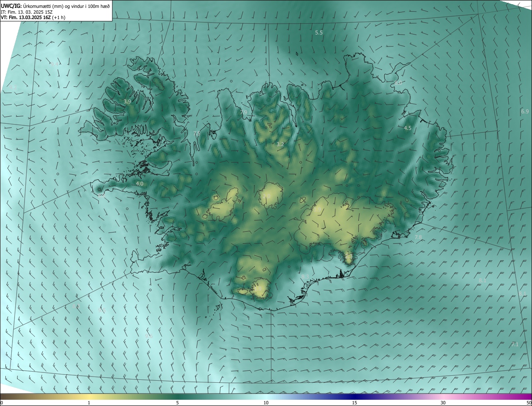Image resolution: width=532 pixels, height=406 pixels.
Task: Click the 'VT: Fim. 13.03.2025 16Z (+1 h)' line
Action: click(33, 17)
